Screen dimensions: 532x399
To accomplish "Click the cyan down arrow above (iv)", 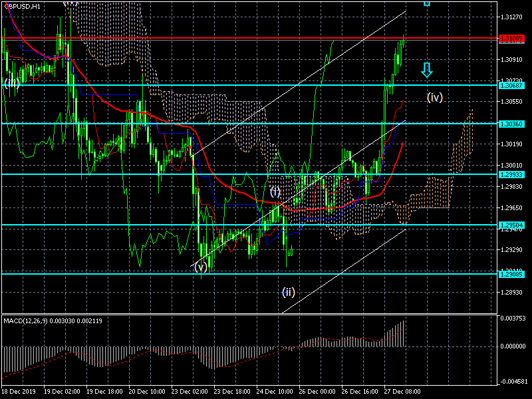I will coord(427,70).
